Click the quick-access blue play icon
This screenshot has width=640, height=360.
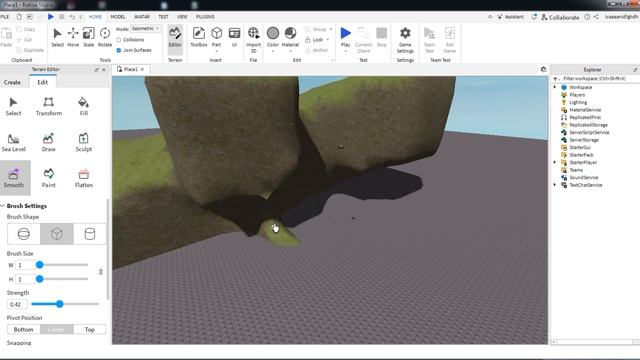pyautogui.click(x=51, y=17)
